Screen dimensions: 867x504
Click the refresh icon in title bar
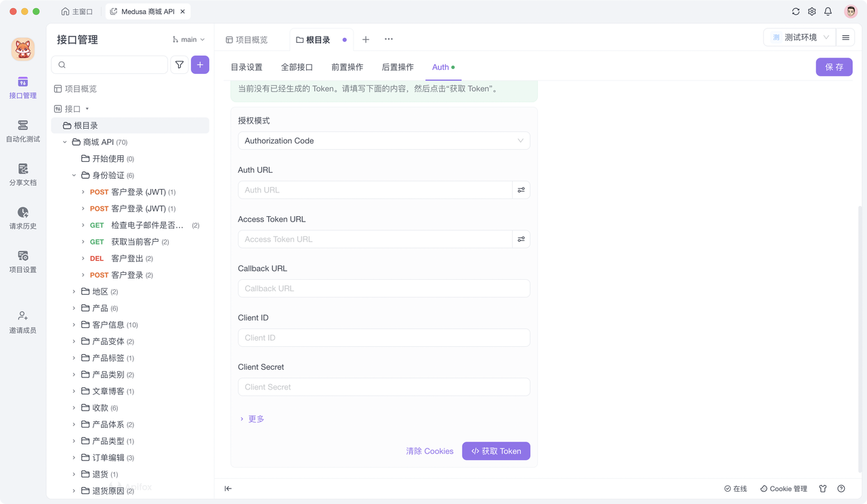796,12
